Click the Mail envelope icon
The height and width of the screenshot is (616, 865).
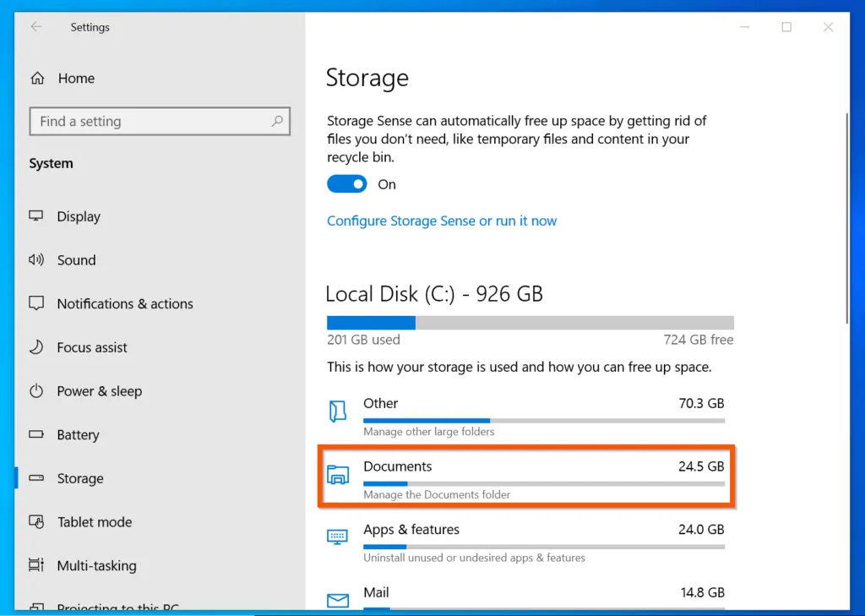[338, 600]
